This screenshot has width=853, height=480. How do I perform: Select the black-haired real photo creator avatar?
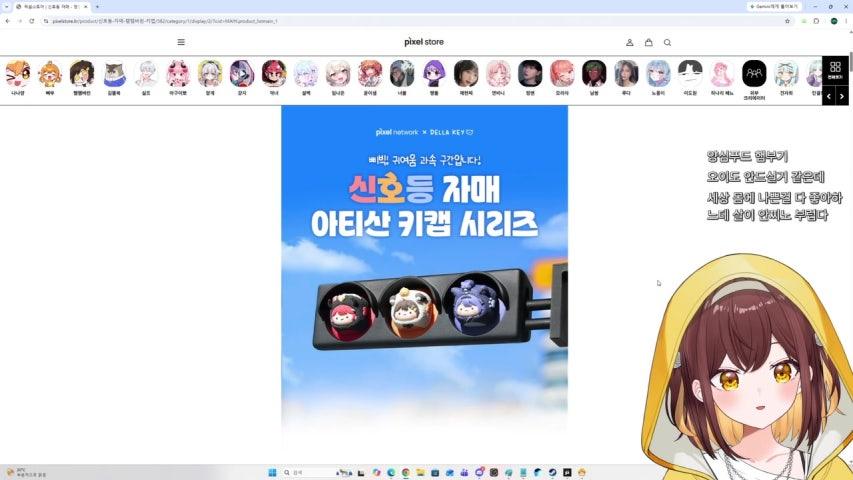click(466, 73)
